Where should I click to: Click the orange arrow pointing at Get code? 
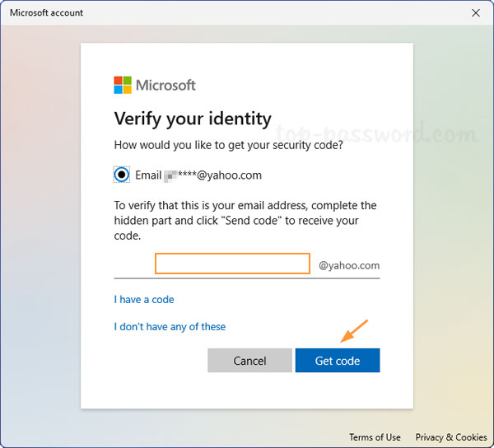coord(355,330)
